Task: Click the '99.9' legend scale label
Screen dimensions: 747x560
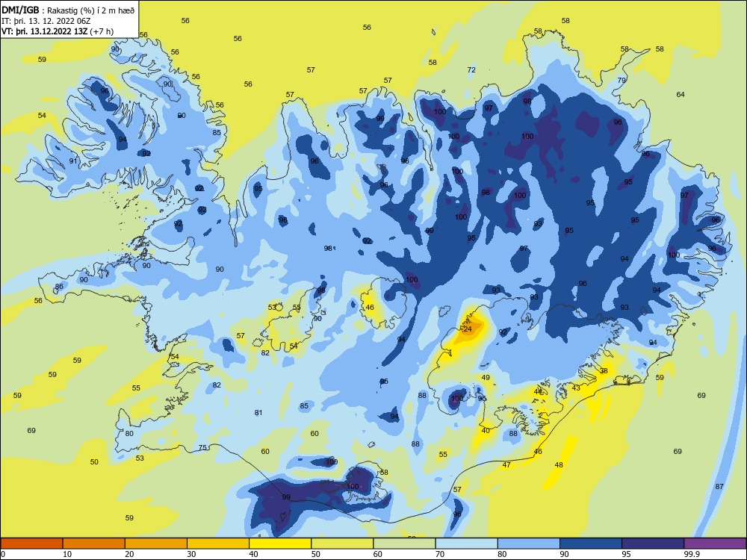Action: [692, 554]
